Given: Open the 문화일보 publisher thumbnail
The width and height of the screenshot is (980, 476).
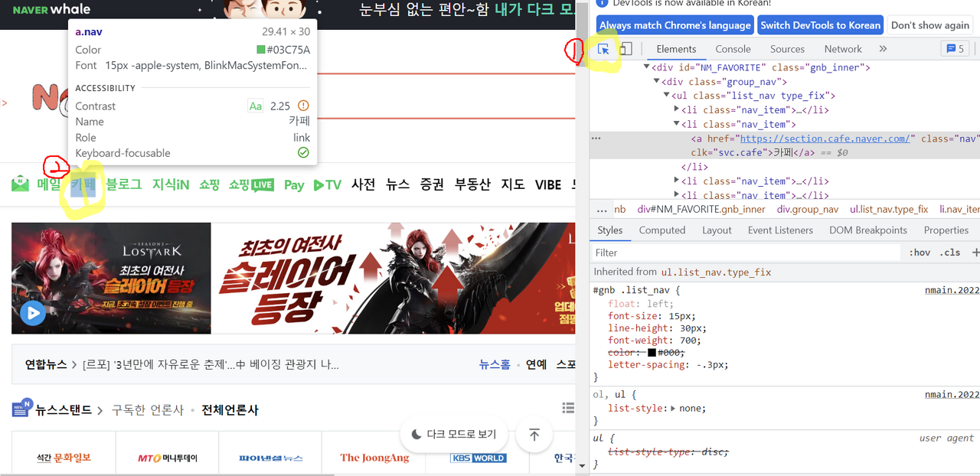Looking at the screenshot, I should coord(64,458).
